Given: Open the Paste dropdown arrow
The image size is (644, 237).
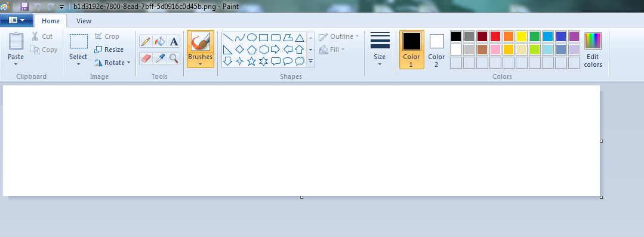Looking at the screenshot, I should pos(16,64).
